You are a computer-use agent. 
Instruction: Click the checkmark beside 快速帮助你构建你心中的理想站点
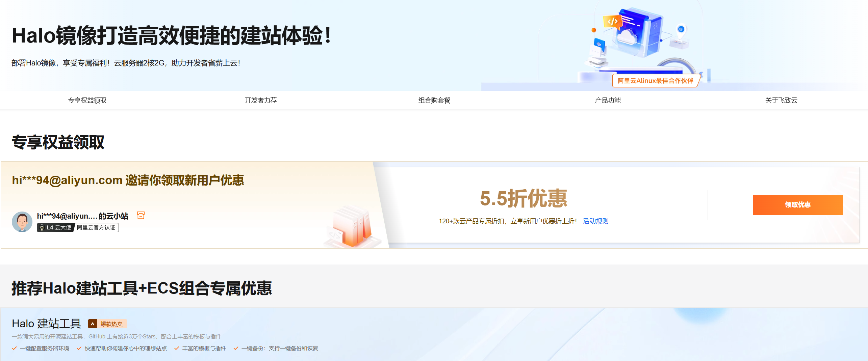click(79, 348)
